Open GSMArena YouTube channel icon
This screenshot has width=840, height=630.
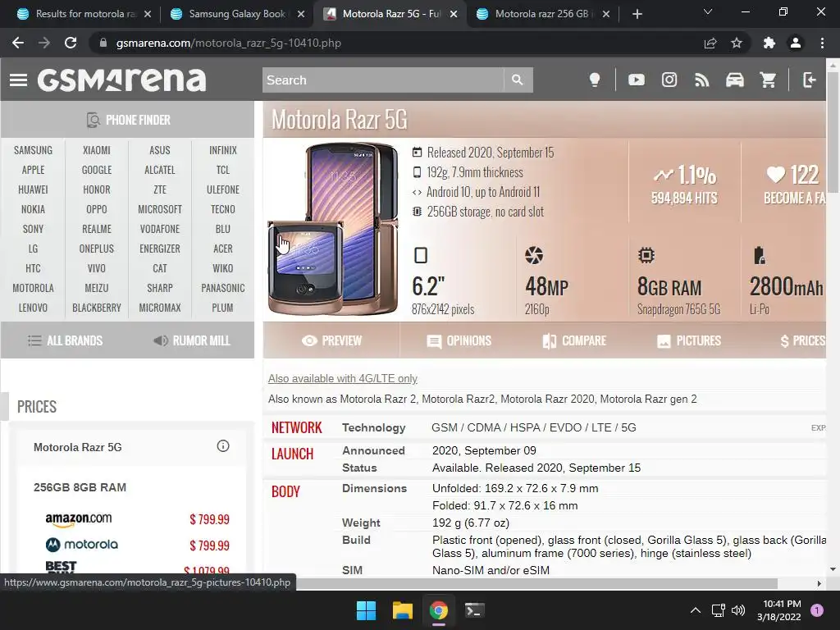[637, 80]
